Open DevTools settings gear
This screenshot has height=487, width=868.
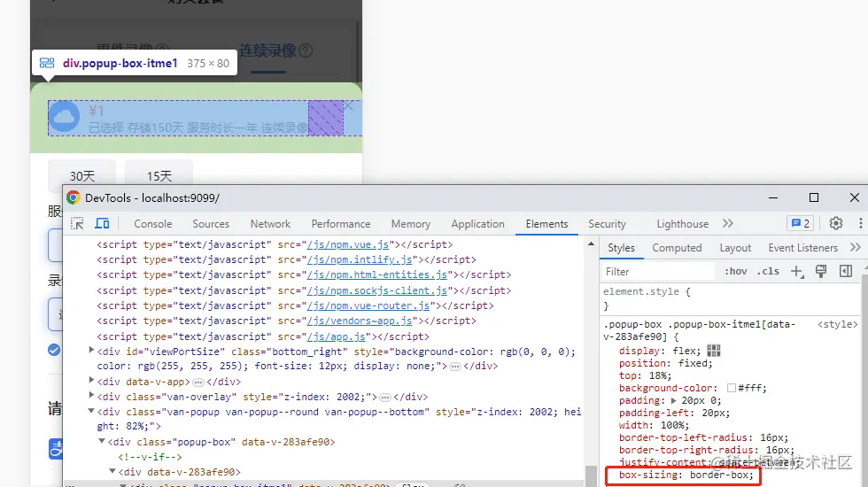point(836,223)
